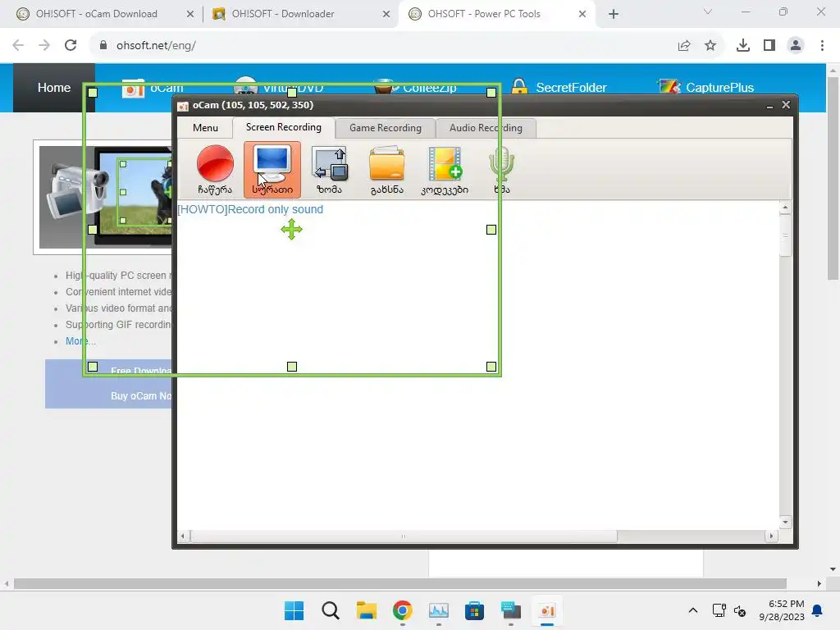Viewport: 840px width, 630px height.
Task: Open Chrome downloads icon
Action: click(x=743, y=46)
